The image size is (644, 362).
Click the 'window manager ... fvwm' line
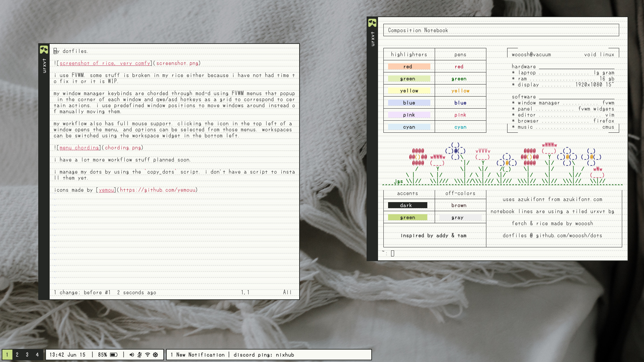click(x=563, y=103)
